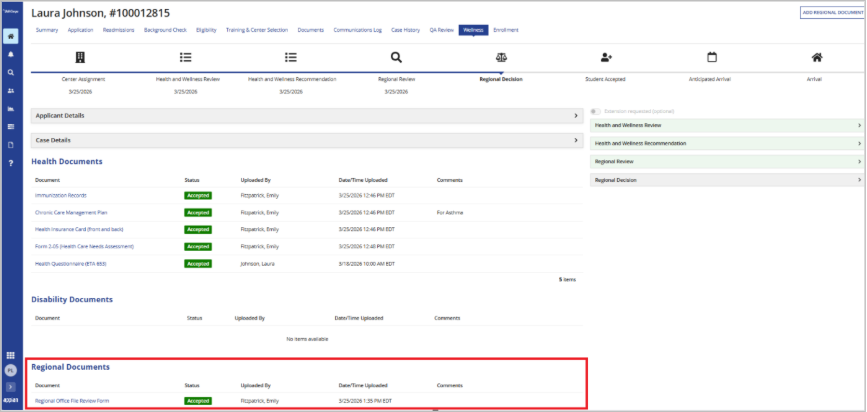Image resolution: width=867 pixels, height=412 pixels.
Task: Click the Anticipated Arrival calendar icon
Action: (x=712, y=58)
